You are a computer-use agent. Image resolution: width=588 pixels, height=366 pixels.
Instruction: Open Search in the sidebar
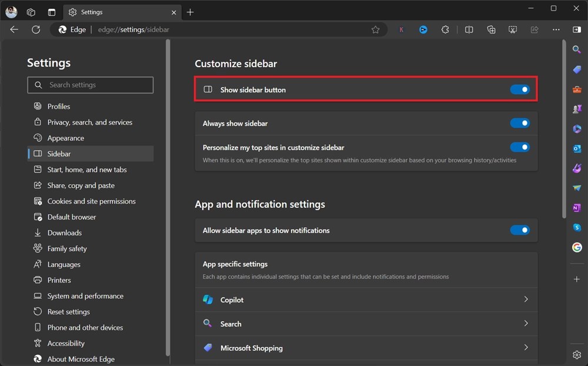(x=577, y=50)
